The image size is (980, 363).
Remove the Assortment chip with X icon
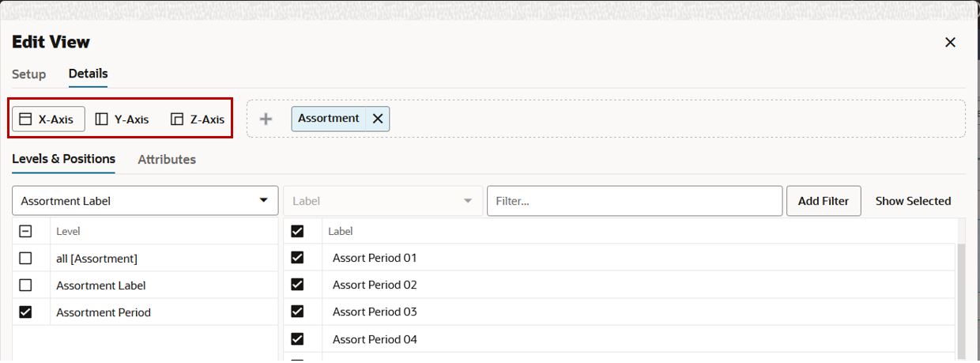point(378,119)
